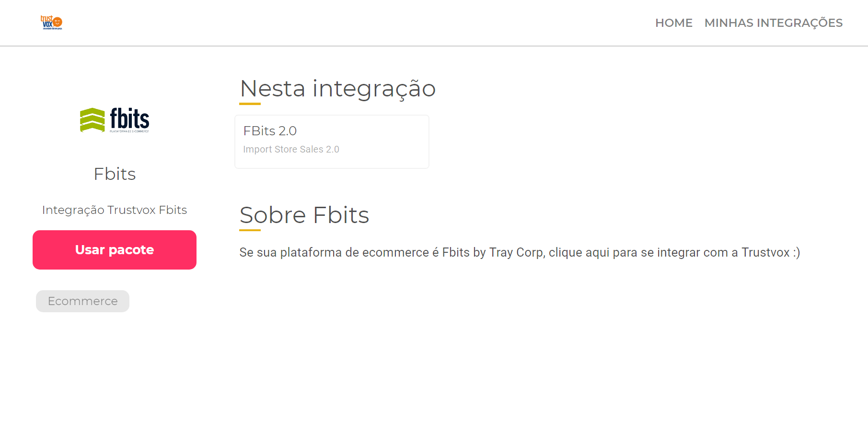Image resolution: width=868 pixels, height=448 pixels.
Task: Click the green fbits stacked-chevrons icon
Action: (x=92, y=120)
